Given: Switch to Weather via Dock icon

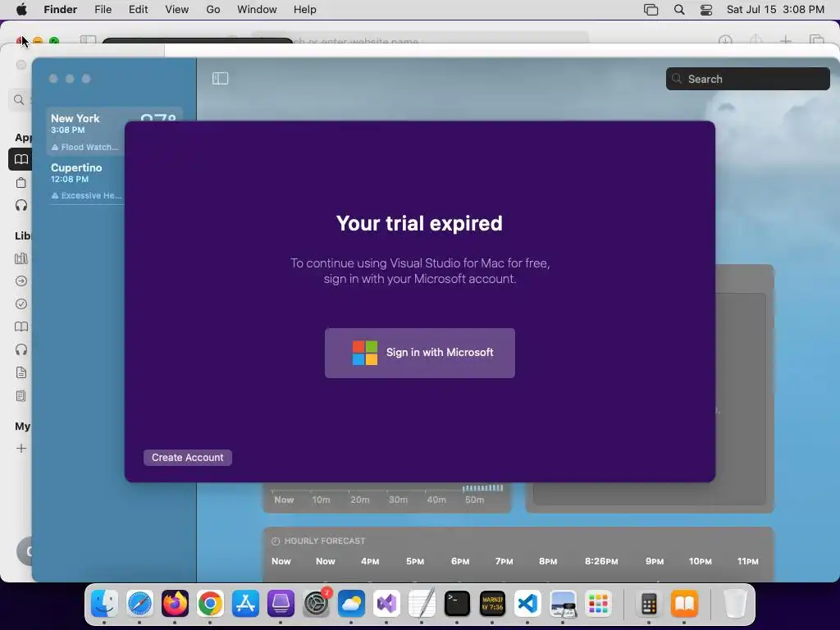Looking at the screenshot, I should pos(351,604).
